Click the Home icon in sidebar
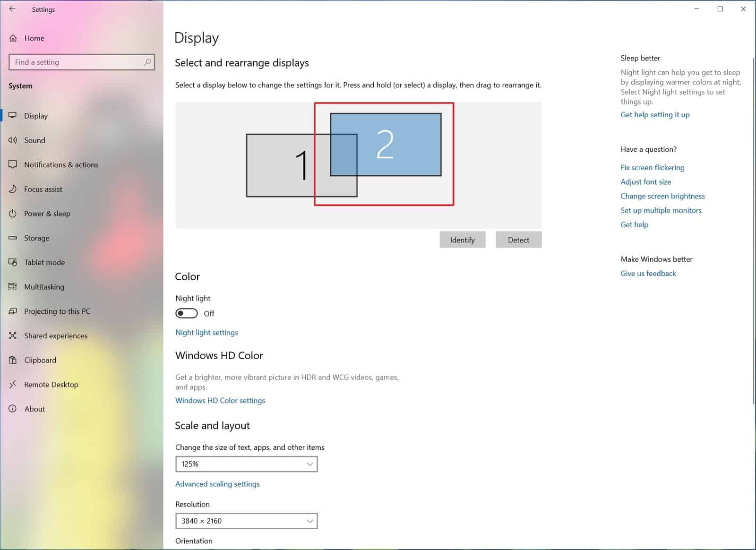The height and width of the screenshot is (550, 756). click(x=13, y=38)
